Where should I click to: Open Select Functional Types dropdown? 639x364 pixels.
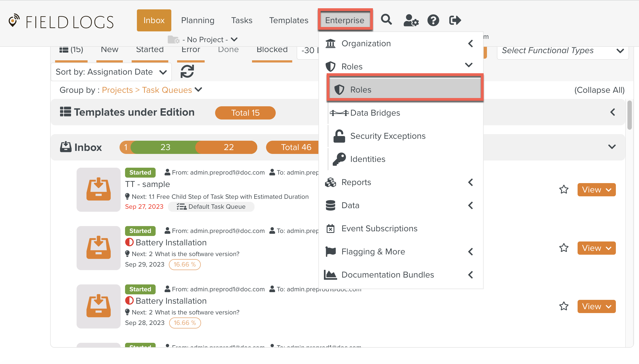[x=563, y=51]
